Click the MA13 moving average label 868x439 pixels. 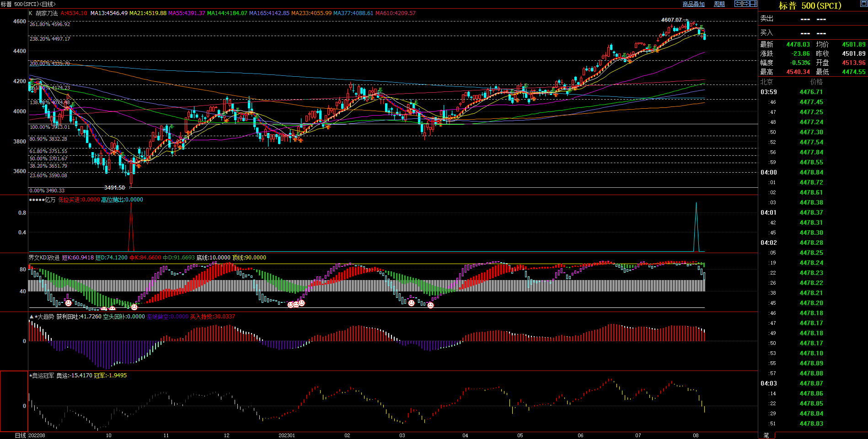tap(109, 13)
